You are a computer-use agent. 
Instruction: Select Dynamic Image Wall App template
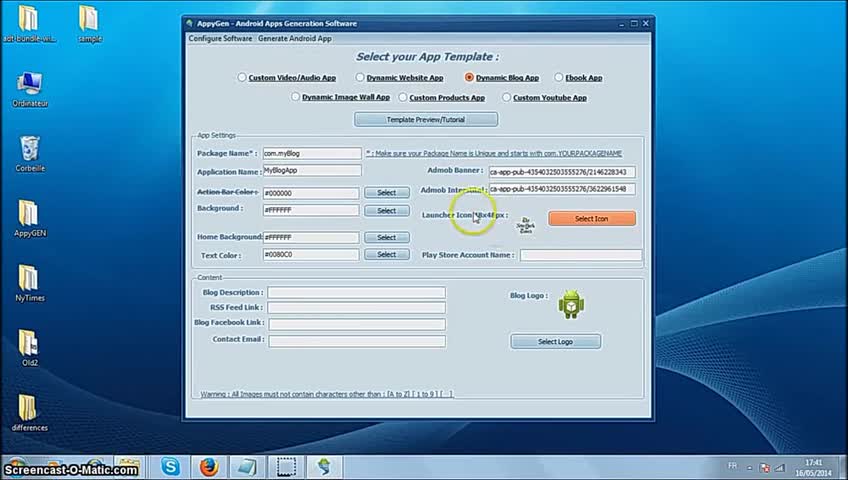340,97
